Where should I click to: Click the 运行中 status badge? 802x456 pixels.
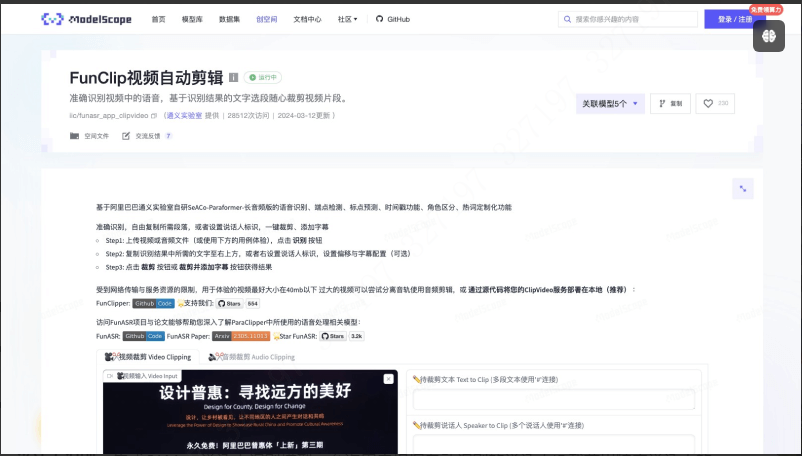click(263, 78)
